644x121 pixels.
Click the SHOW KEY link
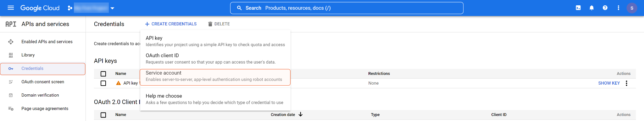click(609, 83)
